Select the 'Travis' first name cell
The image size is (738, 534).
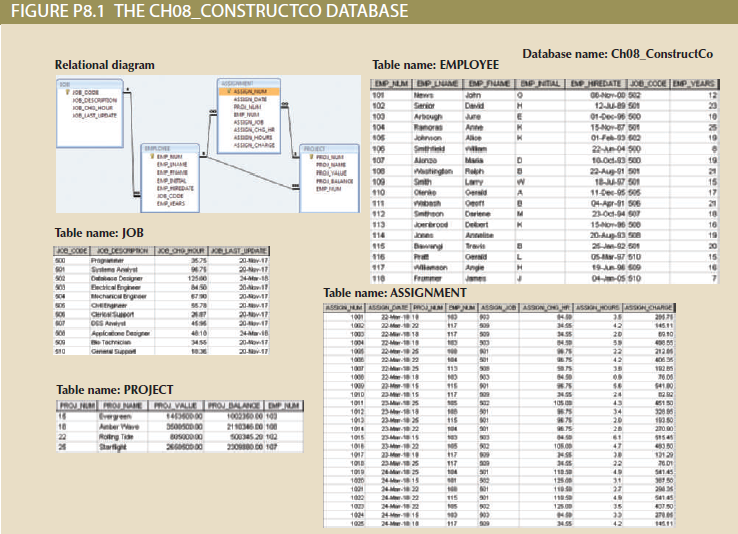[x=489, y=246]
